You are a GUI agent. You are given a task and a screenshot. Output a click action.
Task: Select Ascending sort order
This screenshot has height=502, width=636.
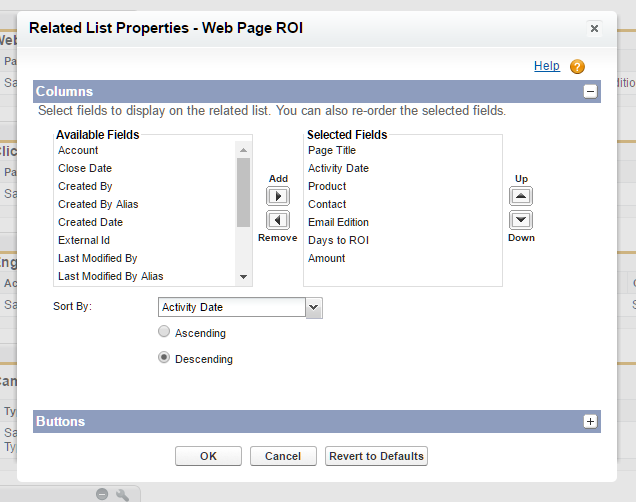[x=164, y=332]
